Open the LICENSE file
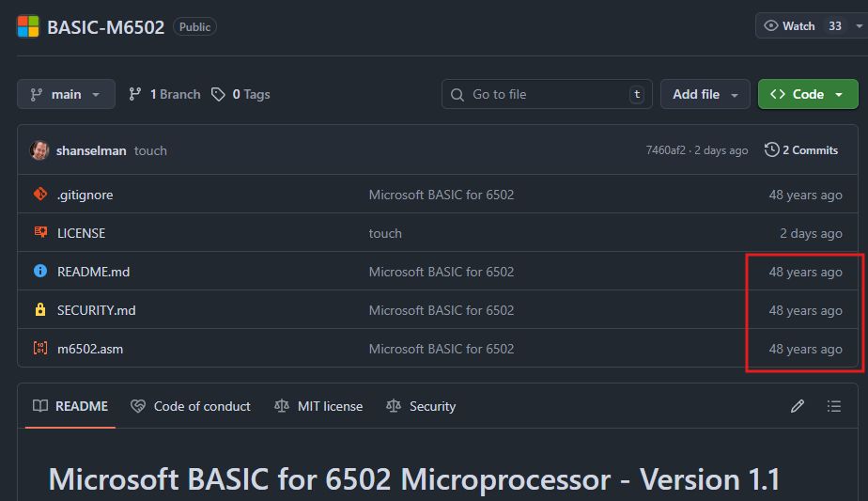Screen dimensions: 868x501 pyautogui.click(x=82, y=233)
